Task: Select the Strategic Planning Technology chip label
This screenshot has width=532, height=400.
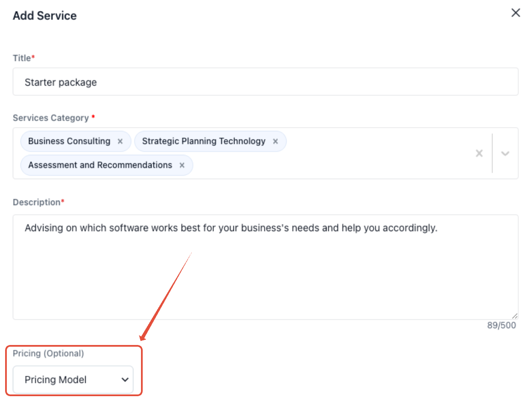Action: (x=204, y=141)
